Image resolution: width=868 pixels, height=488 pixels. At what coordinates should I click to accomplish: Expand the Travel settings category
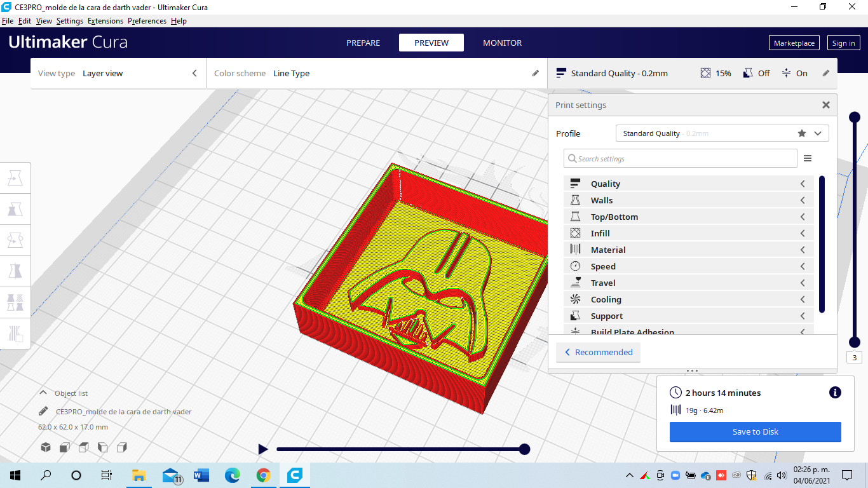[x=689, y=283]
